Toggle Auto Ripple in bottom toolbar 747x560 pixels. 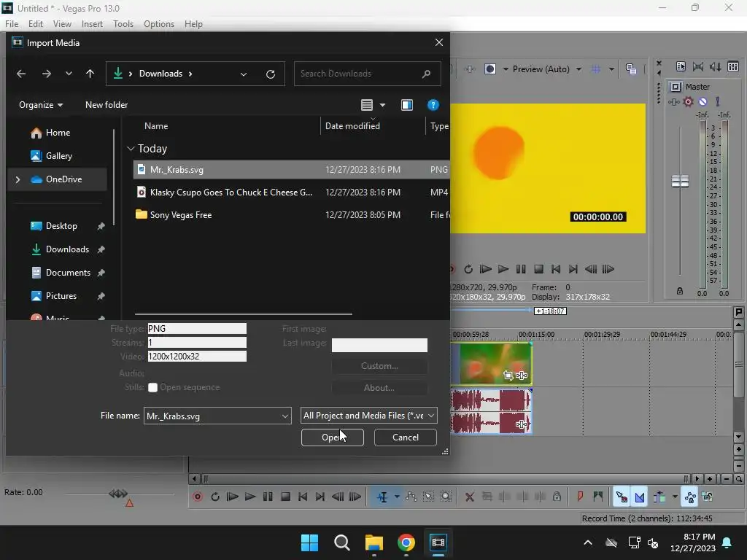click(659, 497)
